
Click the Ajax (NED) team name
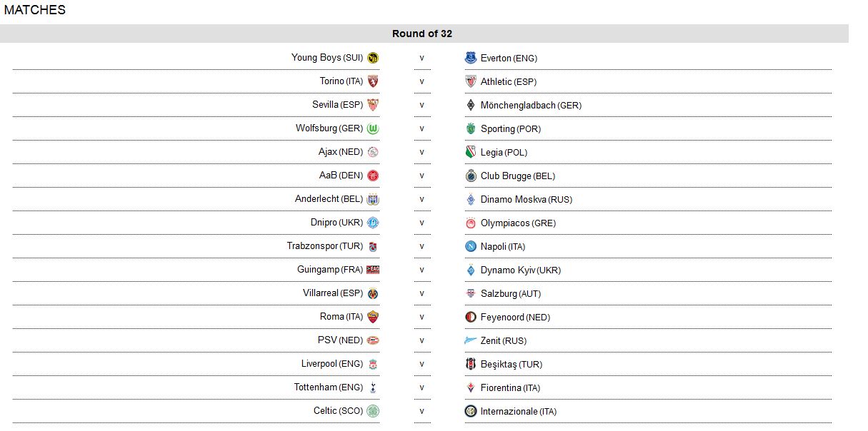341,152
